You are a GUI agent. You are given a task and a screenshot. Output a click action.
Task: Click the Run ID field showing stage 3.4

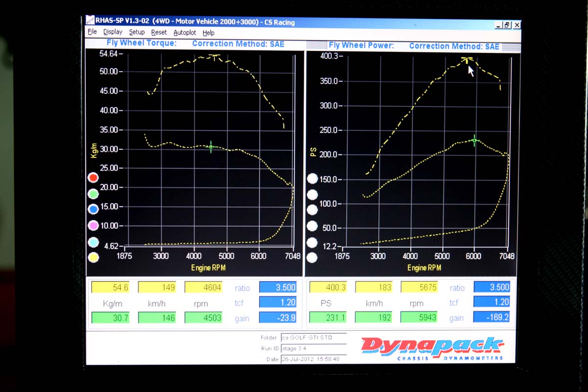tap(313, 348)
